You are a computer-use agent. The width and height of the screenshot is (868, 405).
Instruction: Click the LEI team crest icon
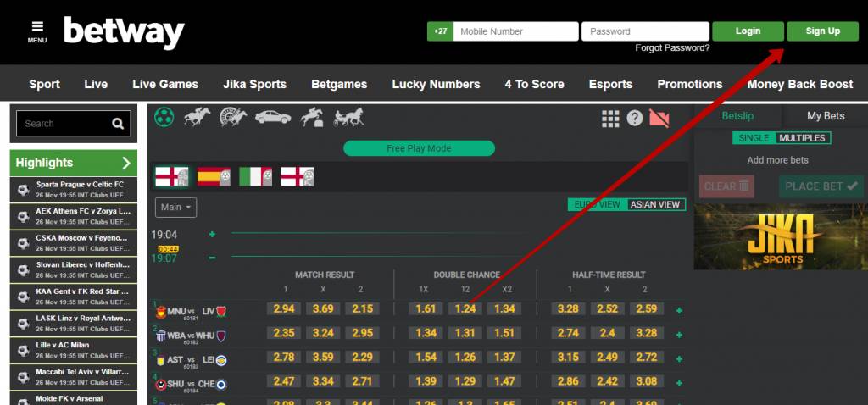point(221,360)
